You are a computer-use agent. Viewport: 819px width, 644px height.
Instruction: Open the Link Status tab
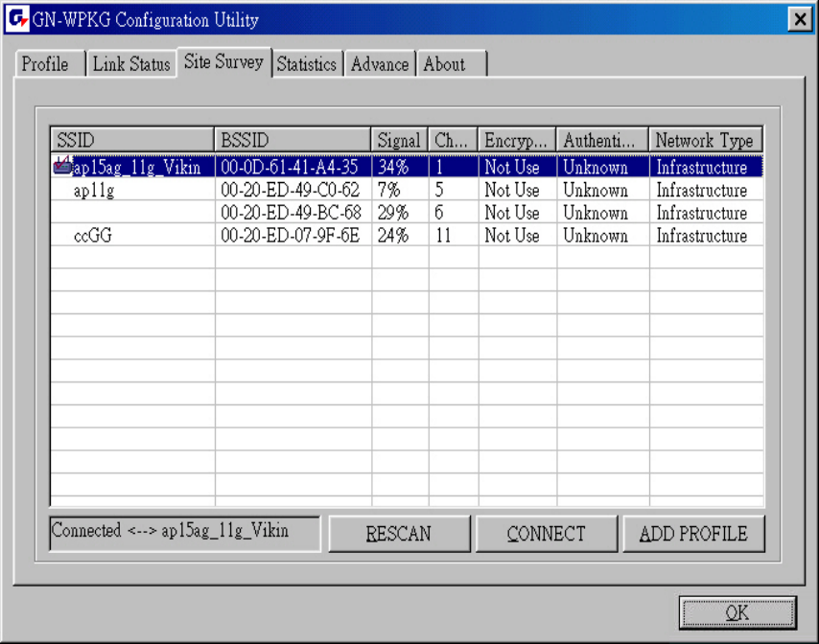131,64
